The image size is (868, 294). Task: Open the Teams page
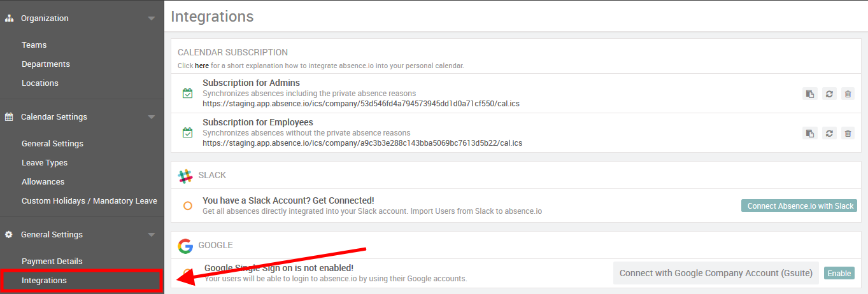34,45
